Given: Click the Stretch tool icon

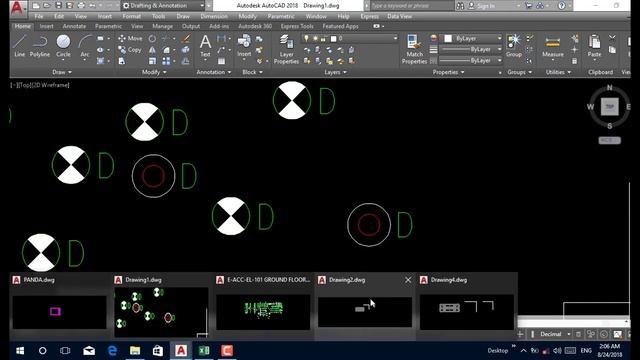Looking at the screenshot, I should pos(122,61).
